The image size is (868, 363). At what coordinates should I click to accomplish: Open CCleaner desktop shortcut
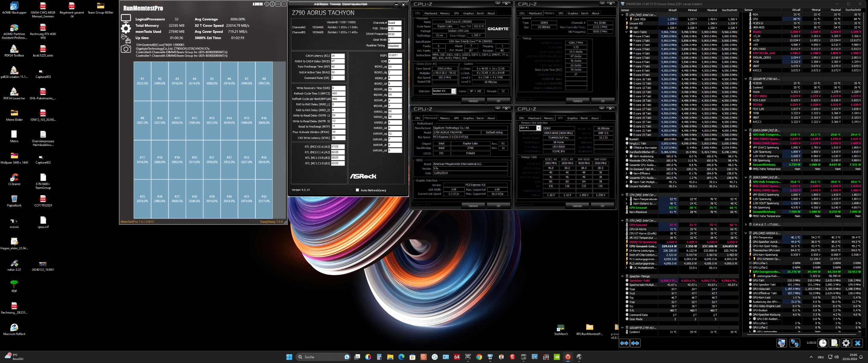(14, 179)
